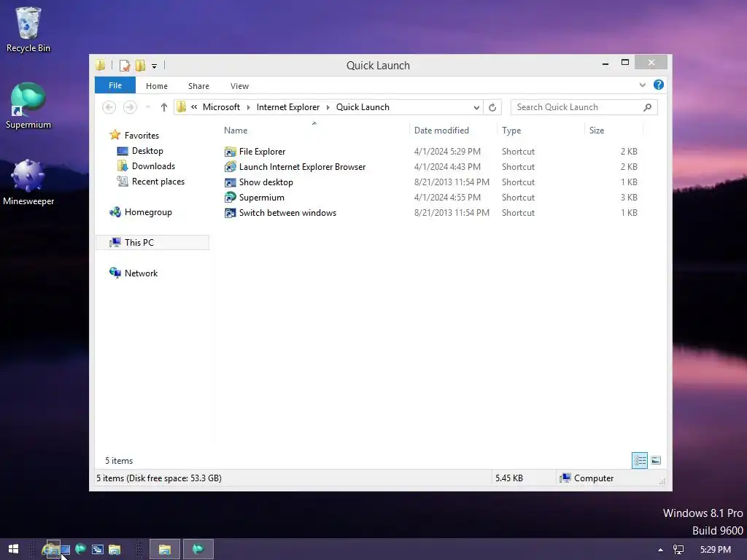Click date 4/1/2024 5:29 PM cell

pos(447,152)
